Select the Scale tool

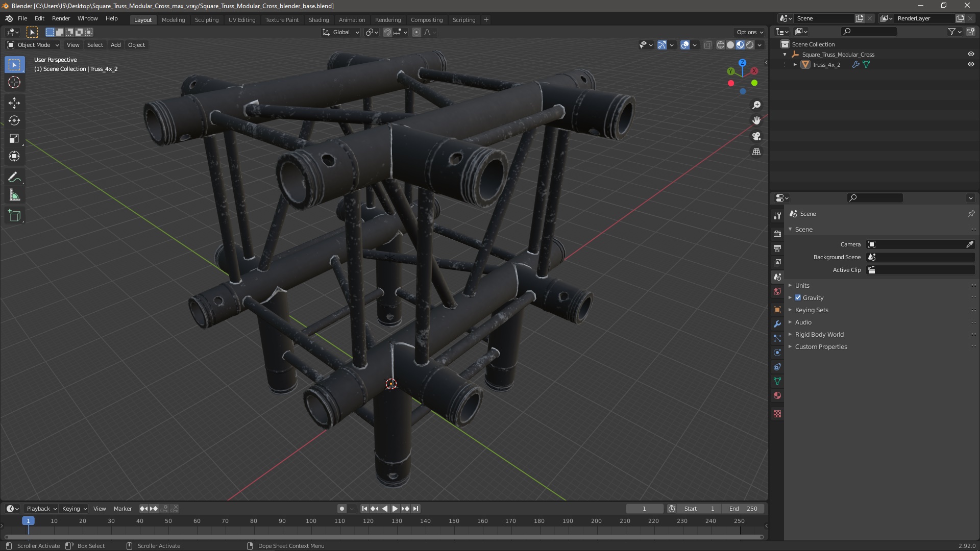(14, 138)
